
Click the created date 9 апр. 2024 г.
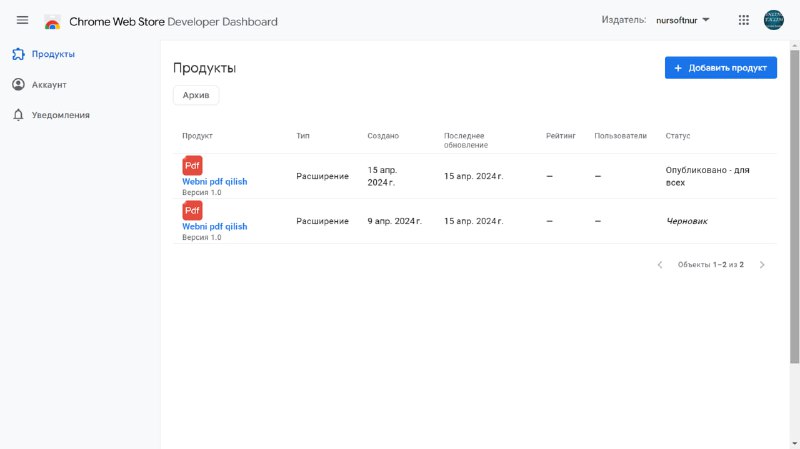click(394, 221)
